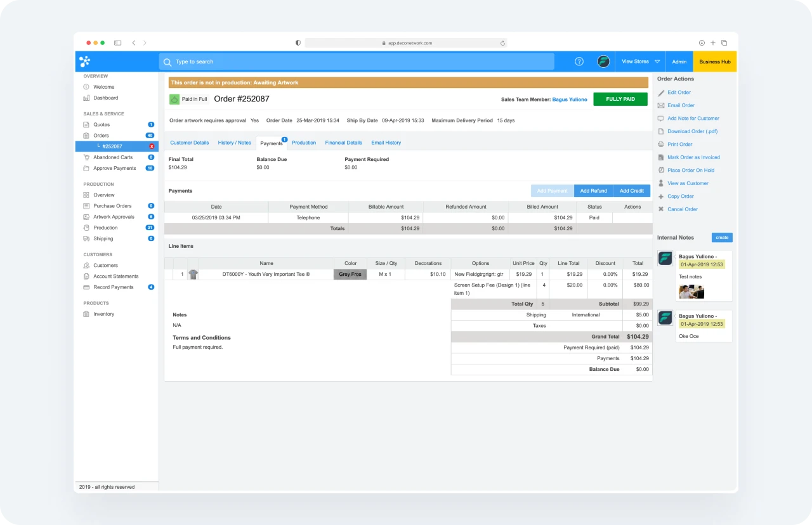The height and width of the screenshot is (525, 812).
Task: Click the Email Order envelope icon
Action: 661,105
